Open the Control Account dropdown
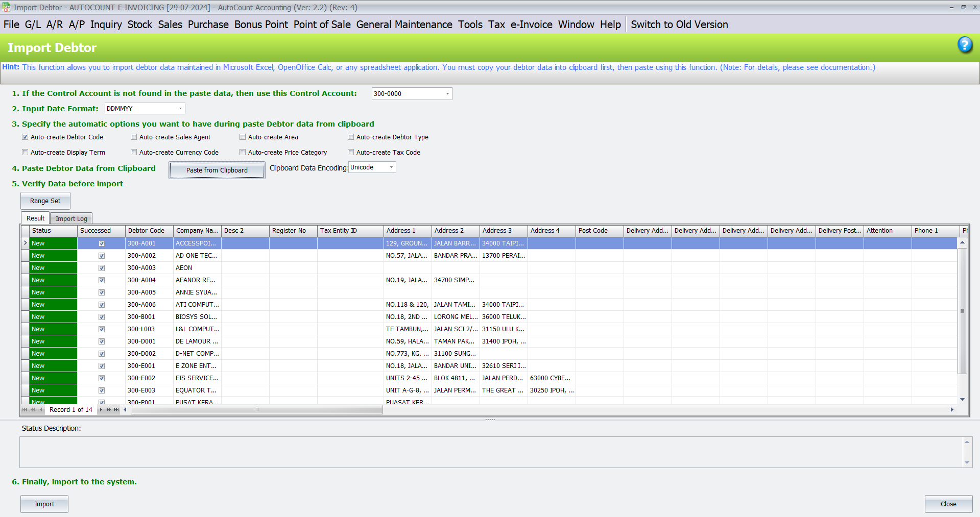This screenshot has width=980, height=517. [x=447, y=93]
